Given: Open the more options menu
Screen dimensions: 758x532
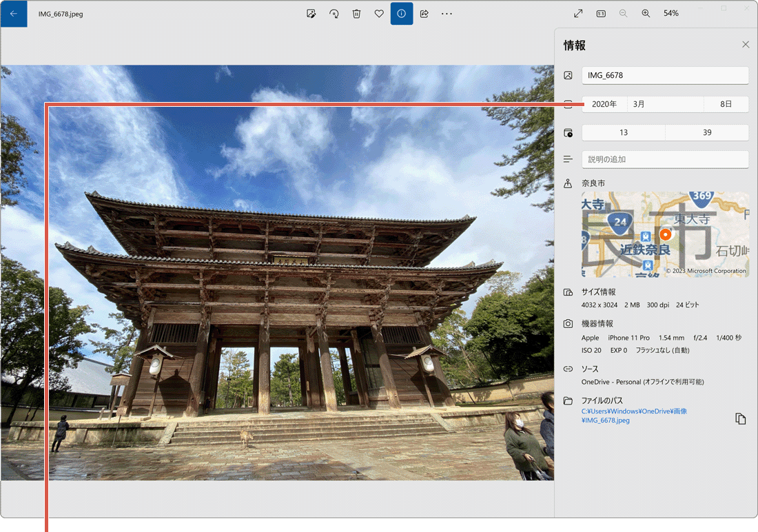Looking at the screenshot, I should tap(447, 13).
